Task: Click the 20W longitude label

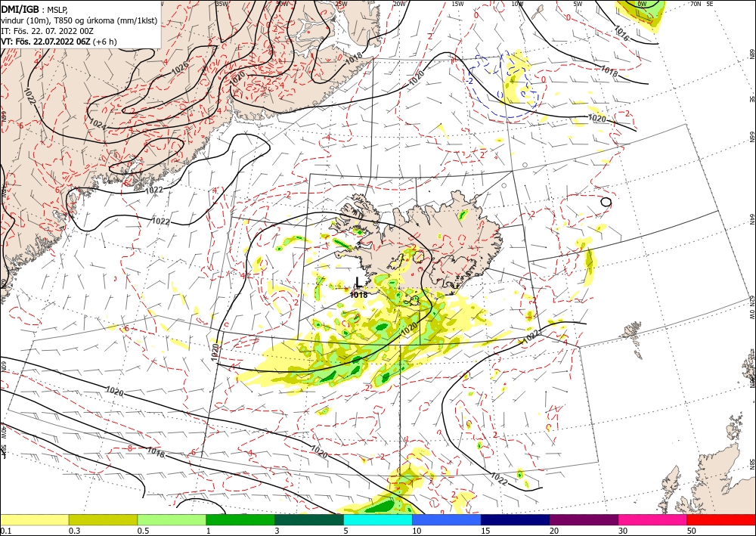Action: click(399, 4)
